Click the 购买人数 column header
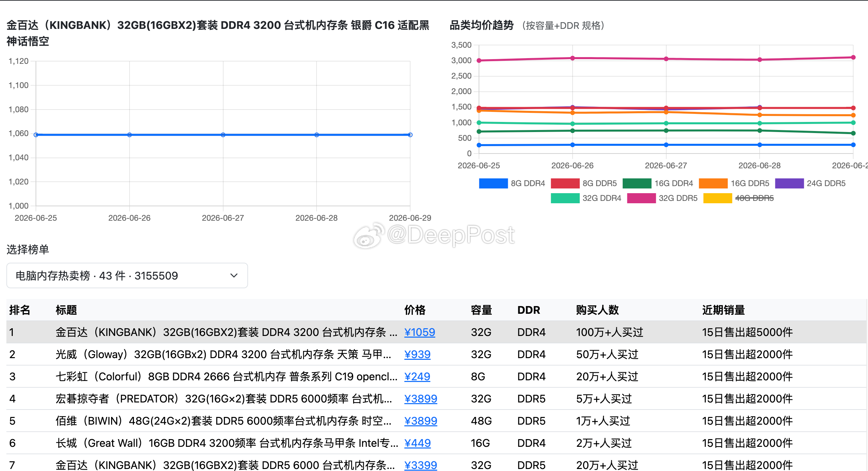This screenshot has height=471, width=868. (x=597, y=310)
